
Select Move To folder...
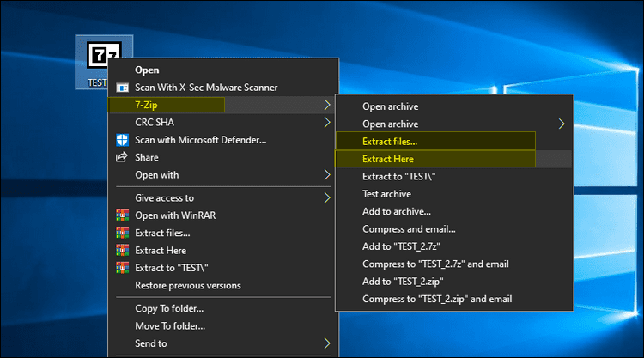pyautogui.click(x=223, y=326)
